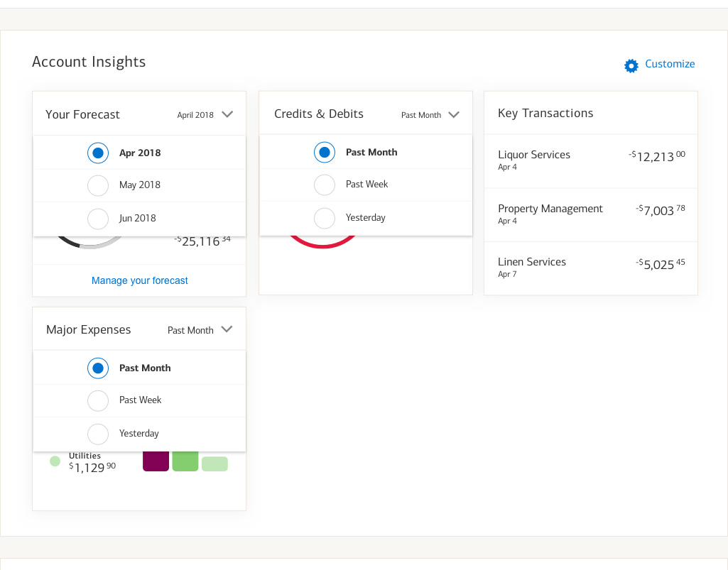Viewport: 728px width, 570px height.
Task: Open the Manage your forecast link
Action: [140, 280]
